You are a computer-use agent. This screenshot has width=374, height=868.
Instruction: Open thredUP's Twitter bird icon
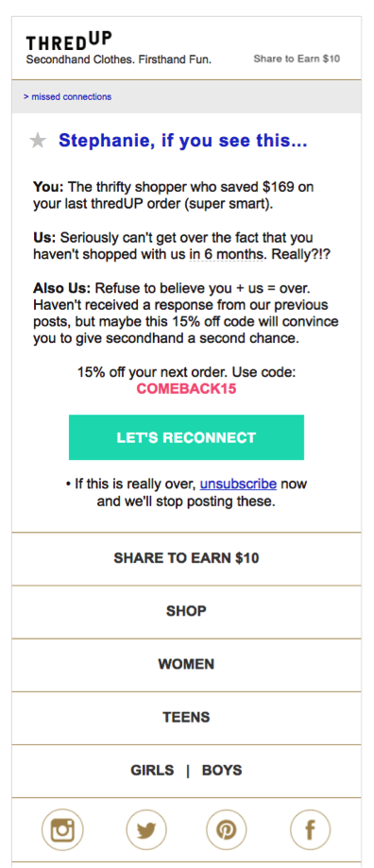pyautogui.click(x=146, y=830)
